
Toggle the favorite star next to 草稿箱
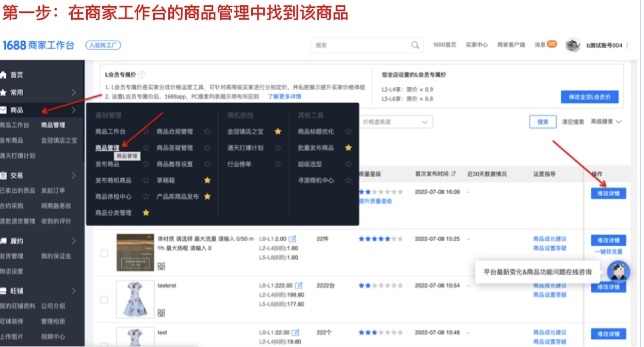[x=207, y=181]
